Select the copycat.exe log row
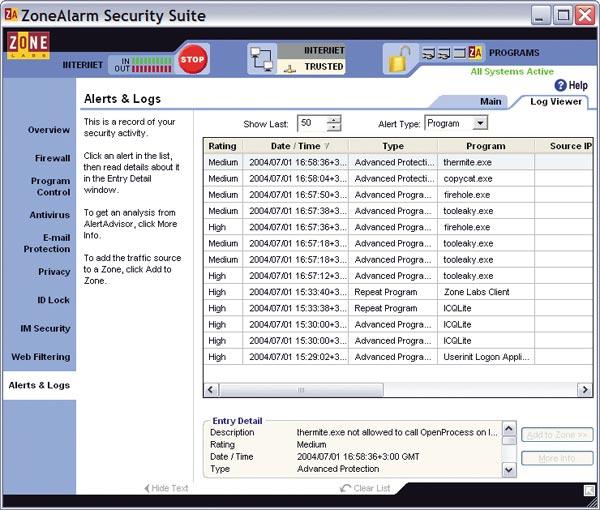Viewport: 600px width, 510px height. [x=398, y=178]
